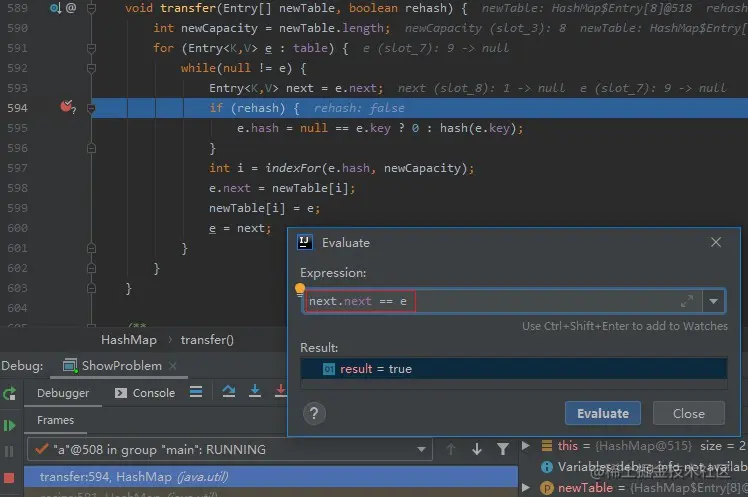Click the Step Over icon
Viewport: 748px width, 497px height.
coord(229,391)
